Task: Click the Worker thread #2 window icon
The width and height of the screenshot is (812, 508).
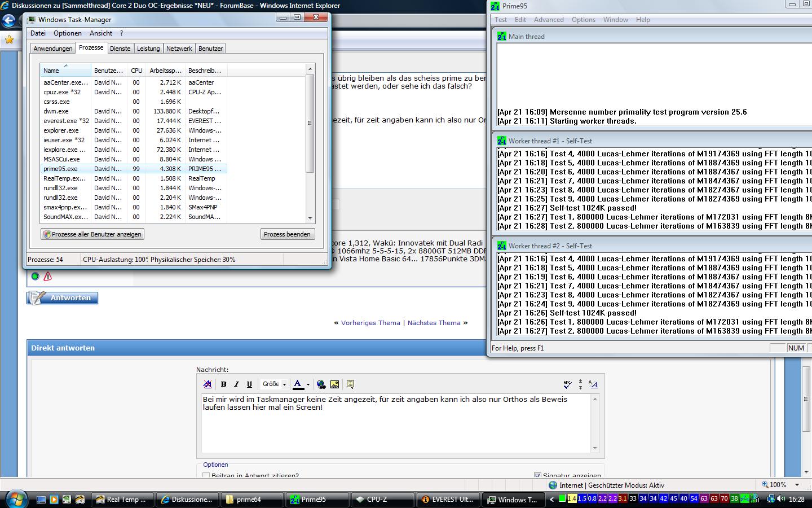Action: coord(501,246)
